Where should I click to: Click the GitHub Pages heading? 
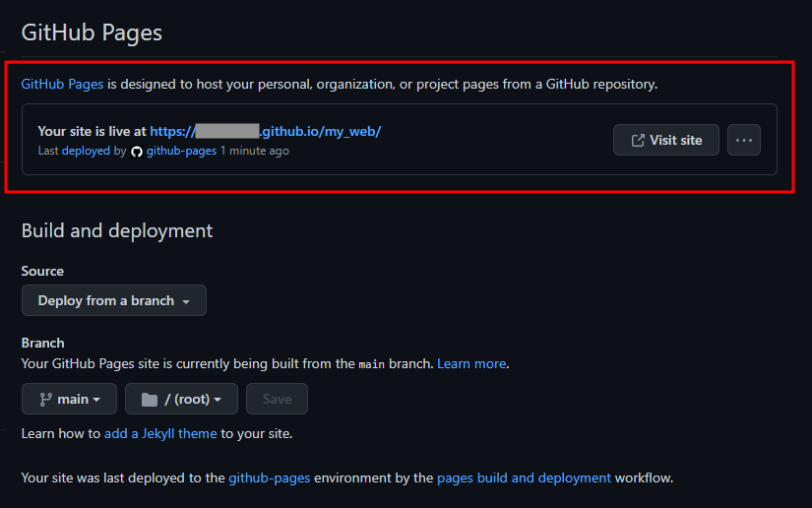[92, 32]
